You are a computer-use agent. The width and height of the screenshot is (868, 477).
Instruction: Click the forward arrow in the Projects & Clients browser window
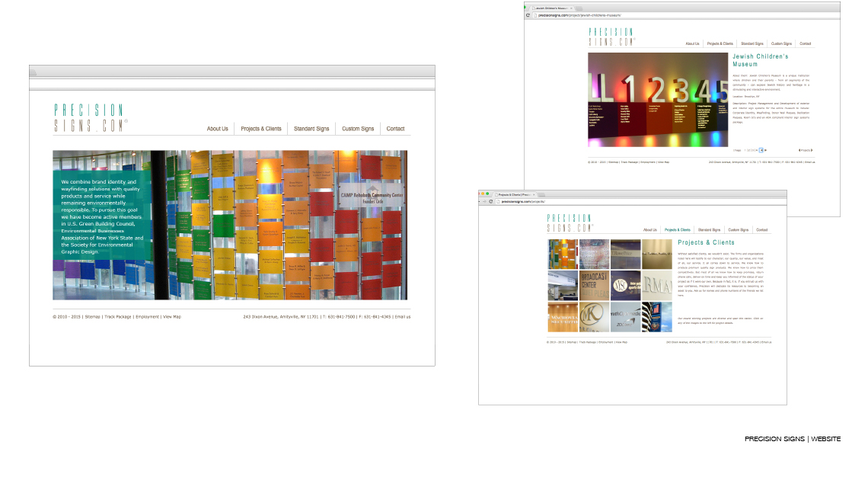(485, 202)
